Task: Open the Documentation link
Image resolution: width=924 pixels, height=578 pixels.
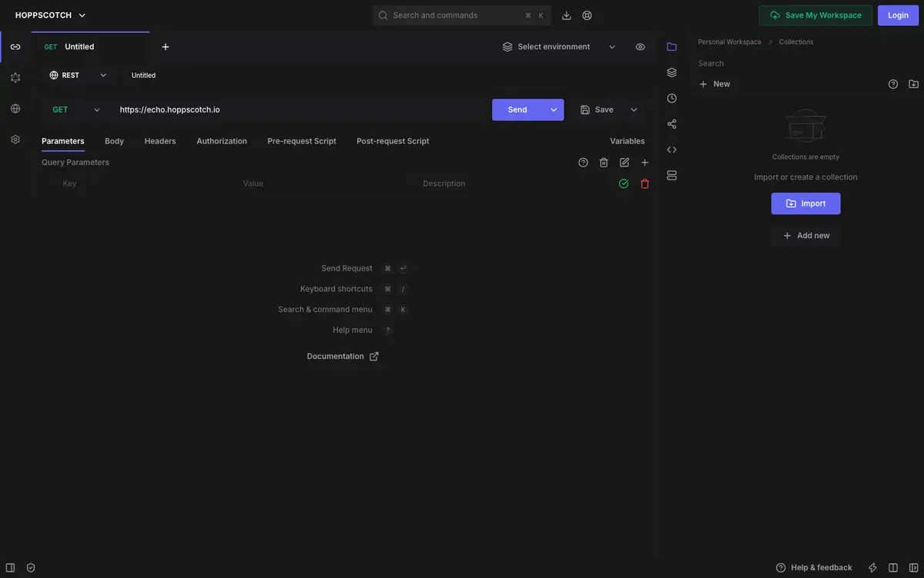Action: click(x=343, y=357)
